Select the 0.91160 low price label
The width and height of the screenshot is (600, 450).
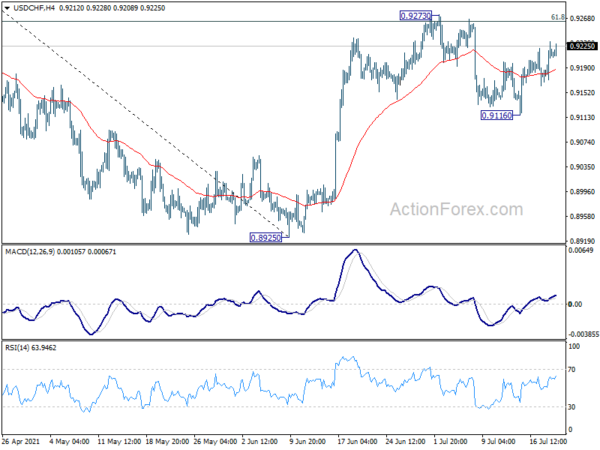[497, 115]
